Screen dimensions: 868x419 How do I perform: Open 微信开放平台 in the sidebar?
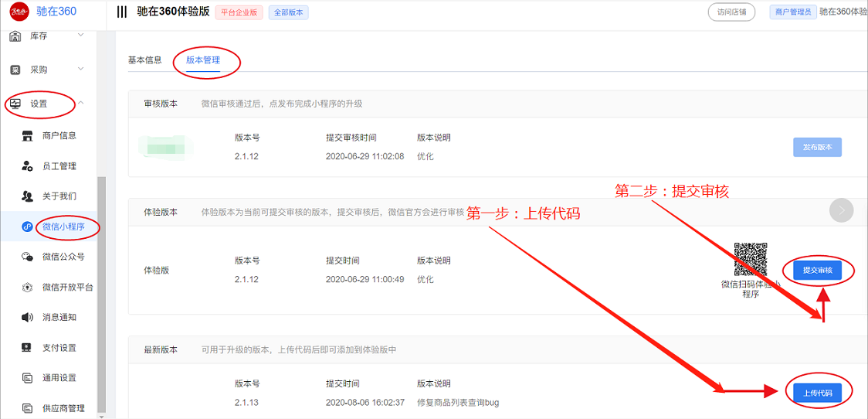pyautogui.click(x=67, y=287)
